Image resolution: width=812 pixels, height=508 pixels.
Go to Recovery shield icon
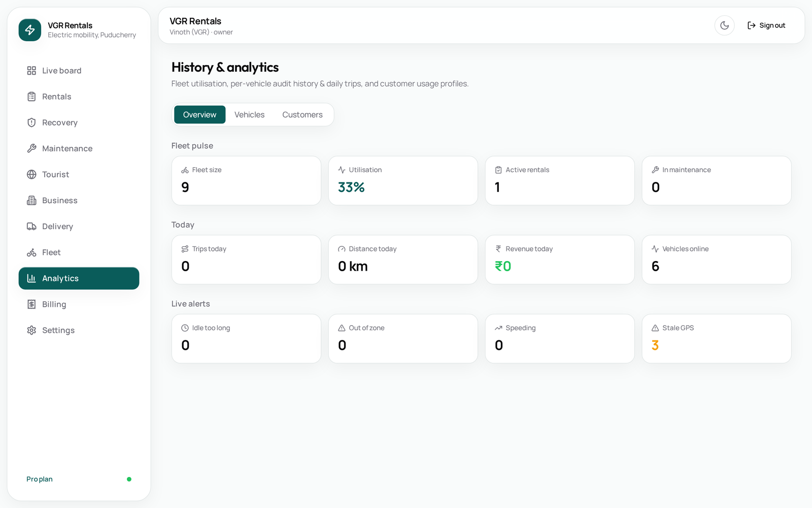pyautogui.click(x=31, y=122)
